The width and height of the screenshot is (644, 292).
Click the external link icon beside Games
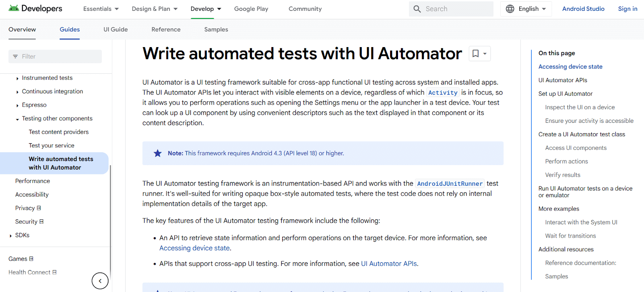pos(31,259)
